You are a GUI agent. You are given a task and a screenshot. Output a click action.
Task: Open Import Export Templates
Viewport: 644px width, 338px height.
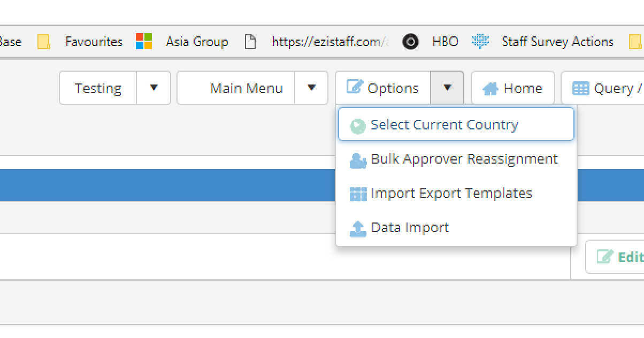456,194
